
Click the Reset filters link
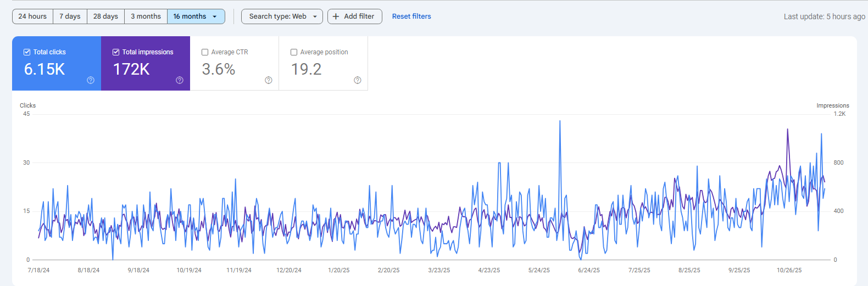pos(411,16)
